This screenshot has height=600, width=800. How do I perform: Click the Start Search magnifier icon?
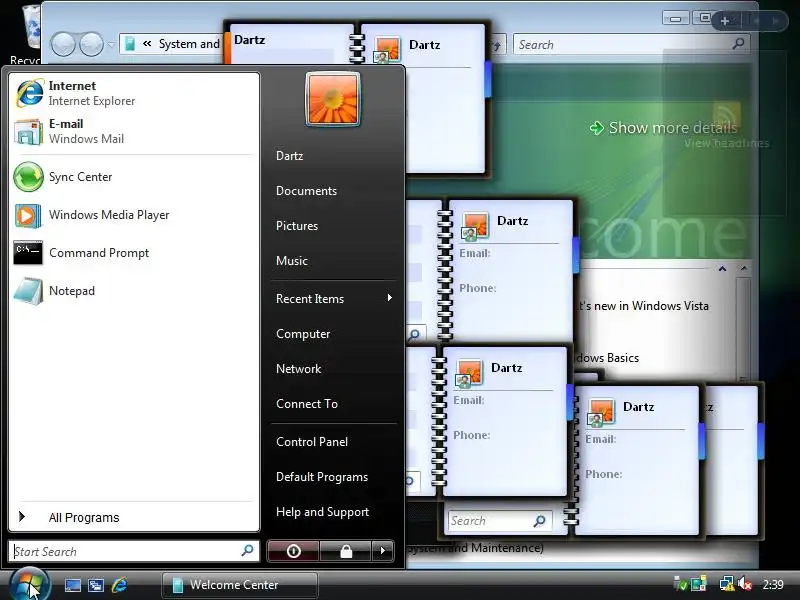pos(247,551)
